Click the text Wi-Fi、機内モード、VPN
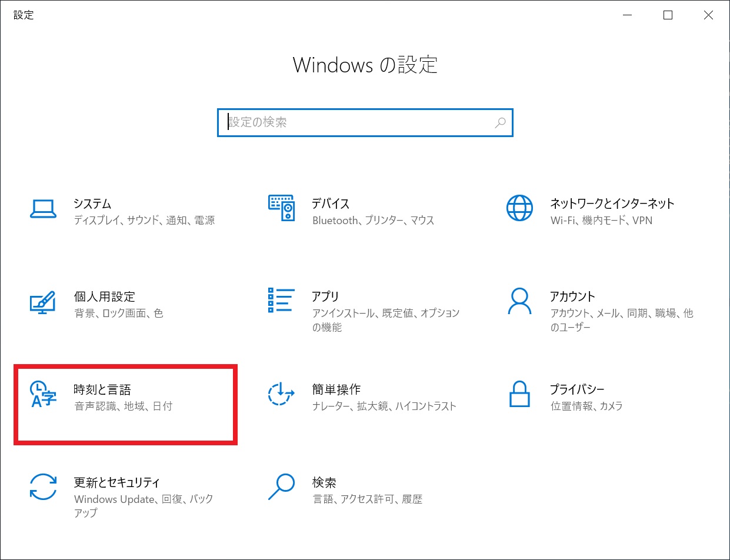This screenshot has width=730, height=560. tap(602, 221)
